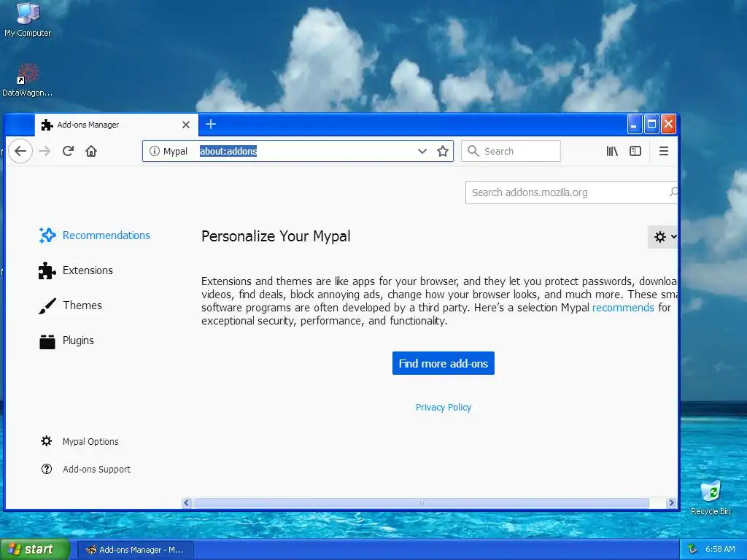
Task: Click the system tray network icon
Action: tap(693, 550)
